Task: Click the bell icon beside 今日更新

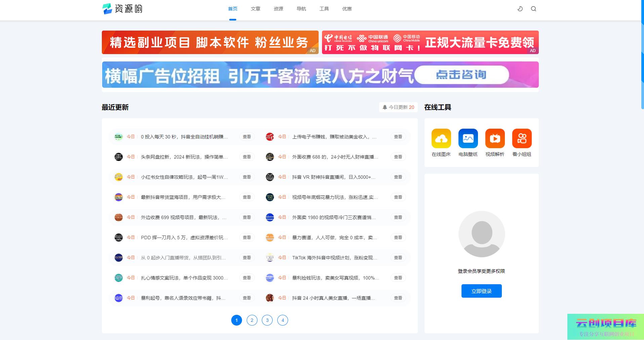Action: [385, 107]
